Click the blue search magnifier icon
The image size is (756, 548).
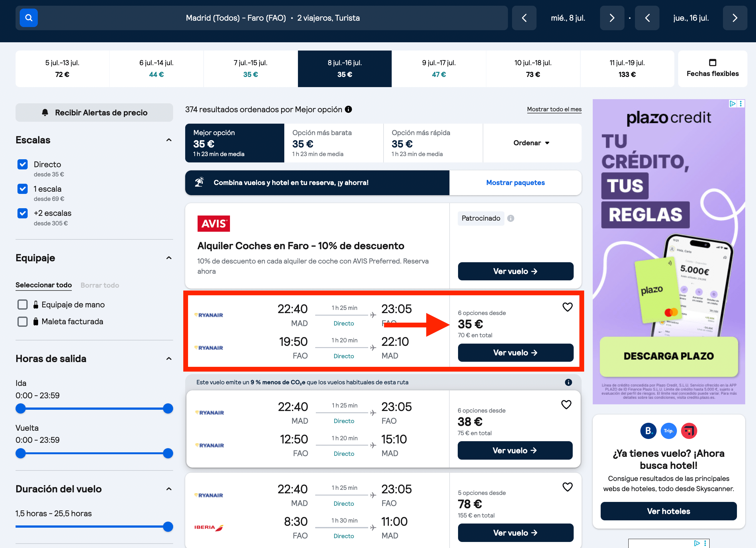tap(29, 18)
